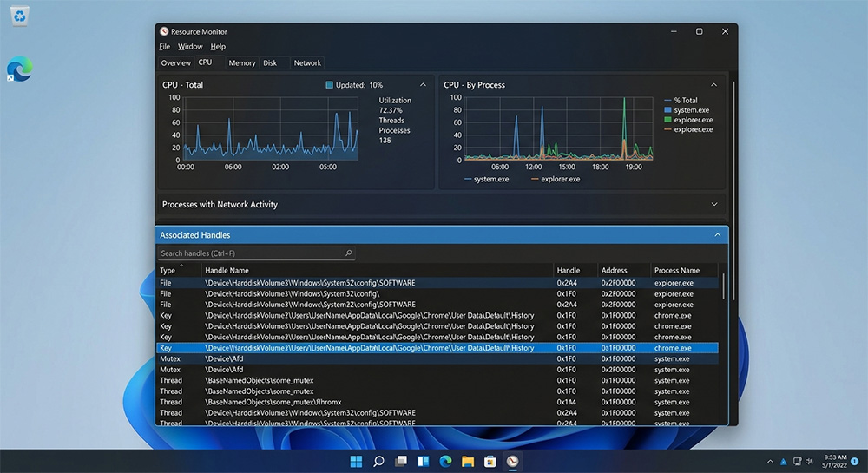Viewport: 868px width, 473px height.
Task: Select the CPU tab
Action: pyautogui.click(x=206, y=62)
